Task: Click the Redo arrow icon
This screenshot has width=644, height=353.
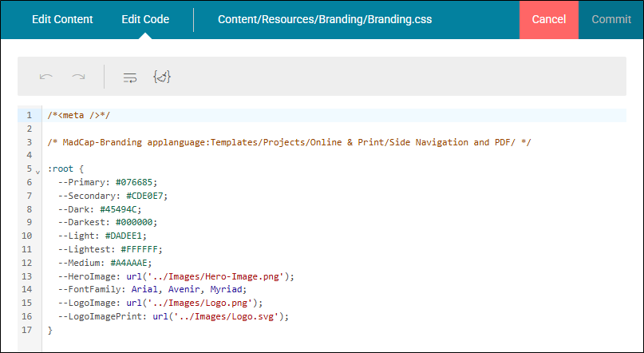Action: point(78,77)
